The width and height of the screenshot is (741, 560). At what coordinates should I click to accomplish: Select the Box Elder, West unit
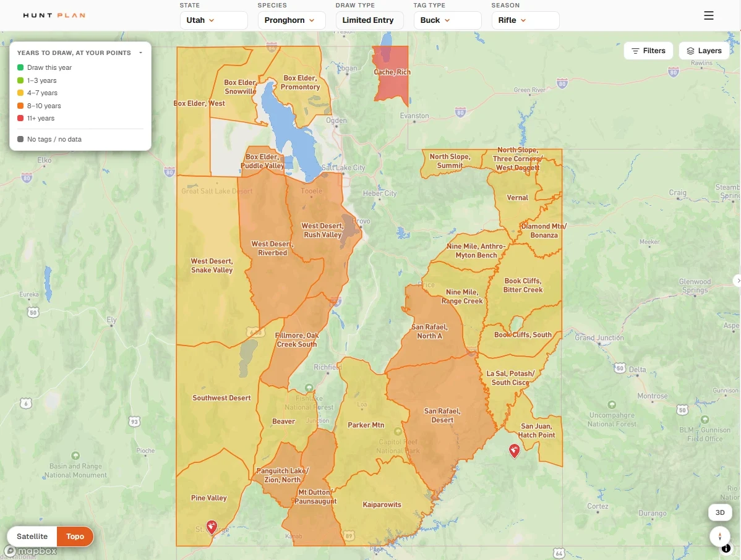pos(199,103)
